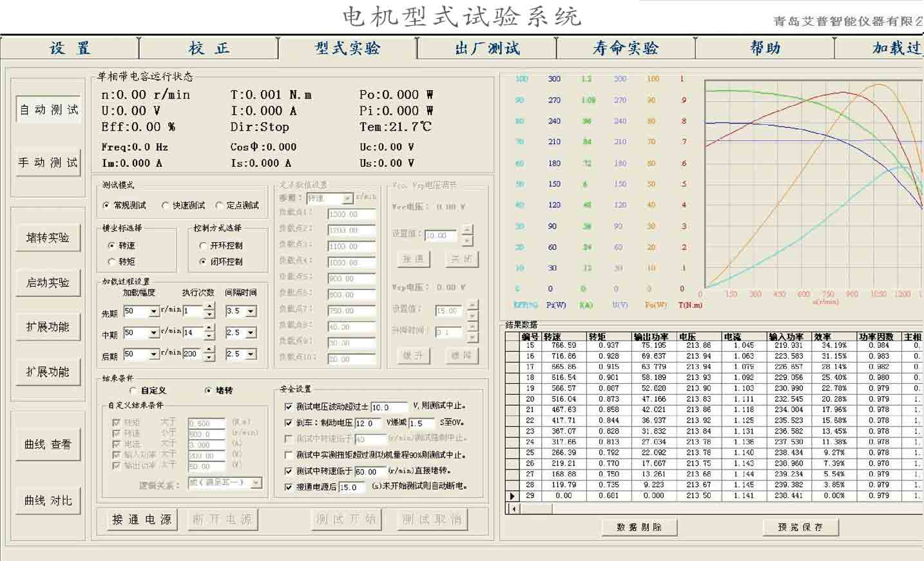Select 开环控制 open-loop control mode
The height and width of the screenshot is (561, 924).
tap(204, 245)
